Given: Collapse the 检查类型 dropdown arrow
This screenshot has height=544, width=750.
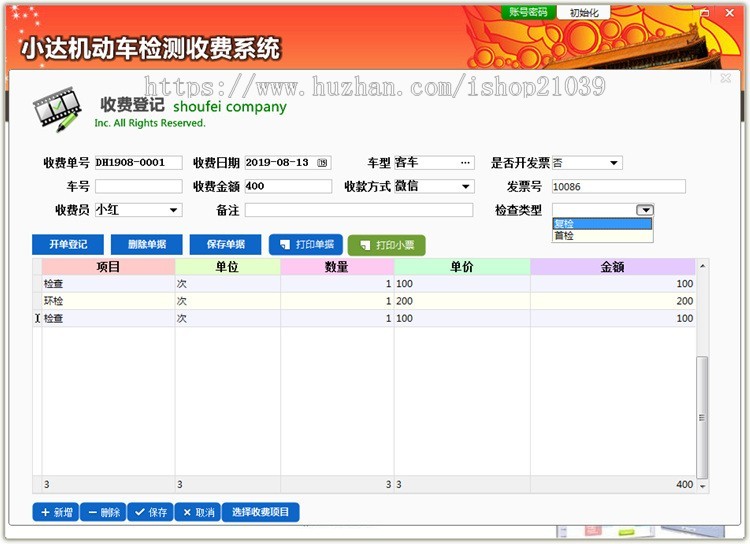Looking at the screenshot, I should point(645,210).
